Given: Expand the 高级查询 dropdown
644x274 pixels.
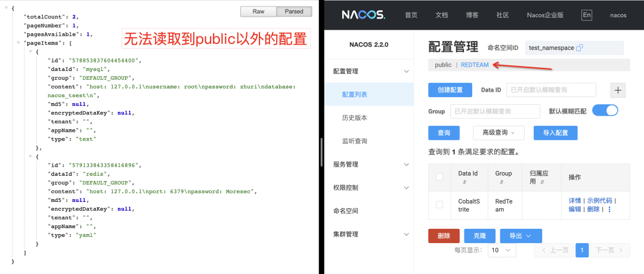Looking at the screenshot, I should tap(499, 132).
